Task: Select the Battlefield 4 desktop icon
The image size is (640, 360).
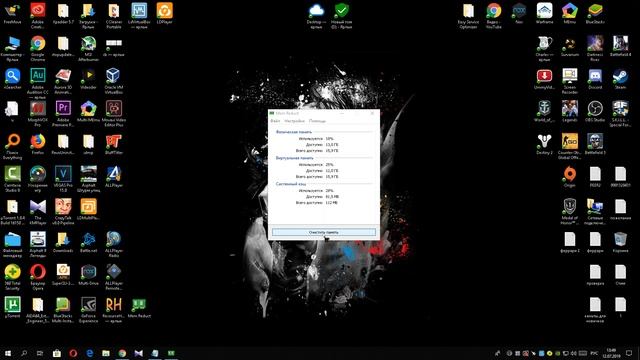Action: pos(620,46)
